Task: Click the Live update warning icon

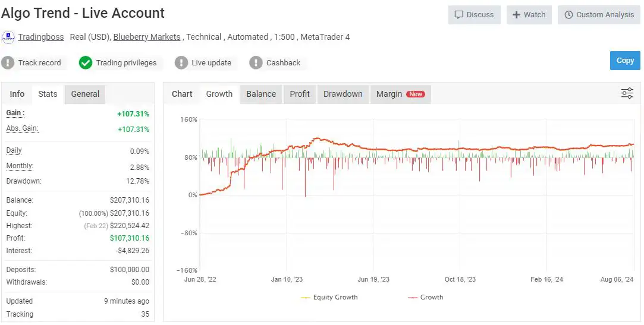Action: 181,62
